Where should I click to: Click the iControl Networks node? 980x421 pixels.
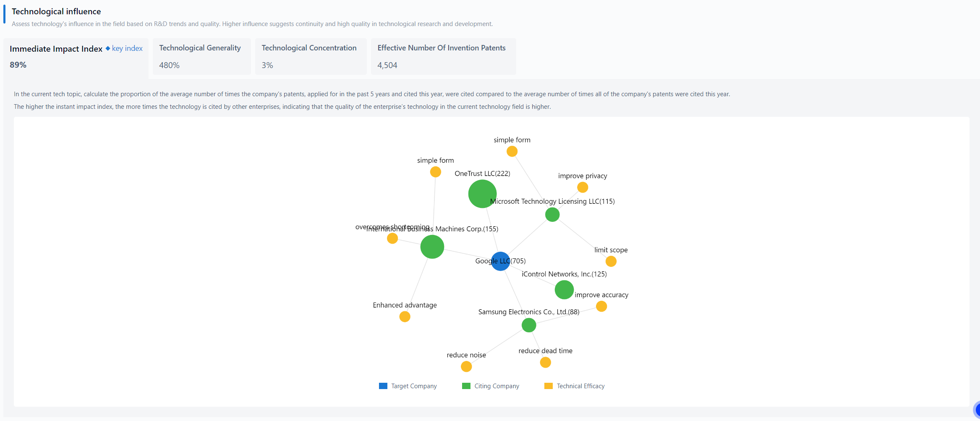pos(564,289)
